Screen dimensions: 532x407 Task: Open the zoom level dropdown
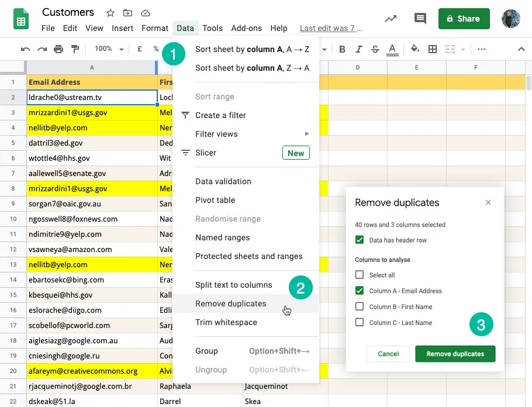(107, 49)
